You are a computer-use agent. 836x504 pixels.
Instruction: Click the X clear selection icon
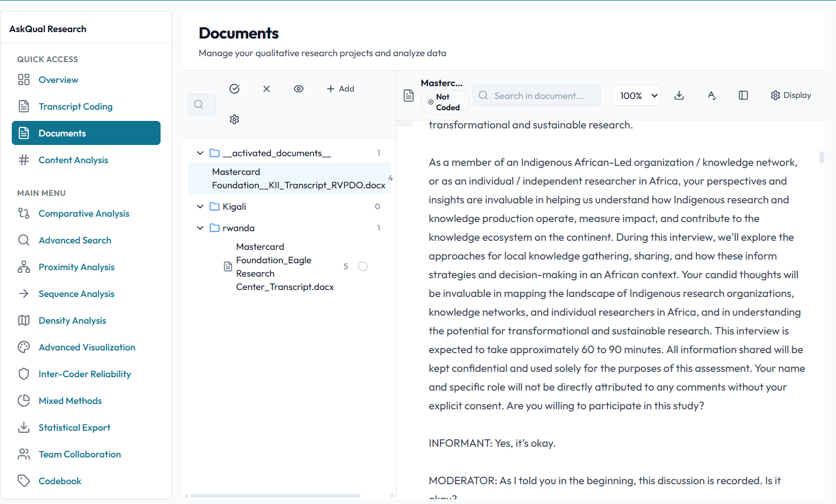267,89
